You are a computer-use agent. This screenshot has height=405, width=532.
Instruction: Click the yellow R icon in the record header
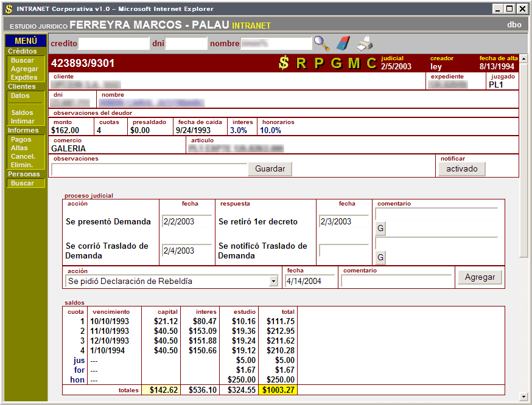(x=301, y=63)
